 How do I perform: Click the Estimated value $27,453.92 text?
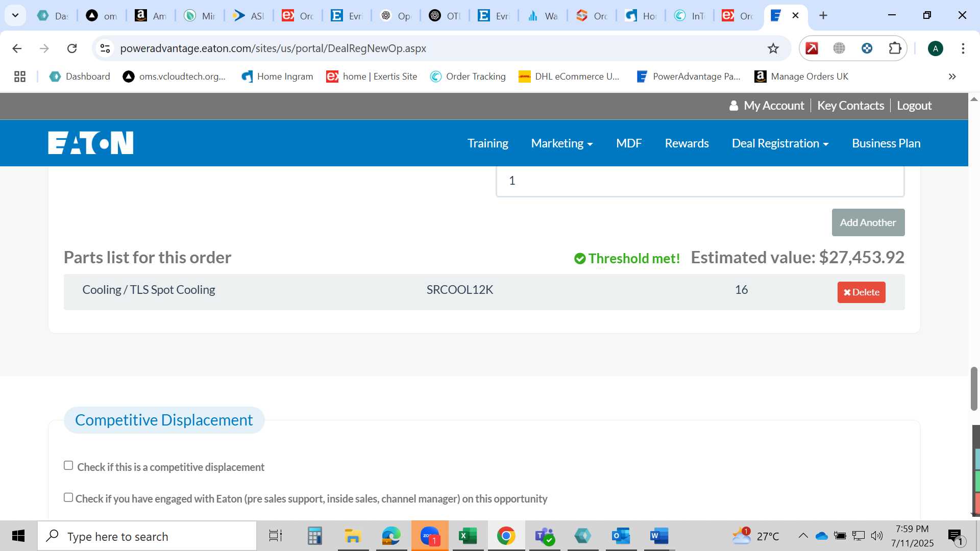coord(797,257)
